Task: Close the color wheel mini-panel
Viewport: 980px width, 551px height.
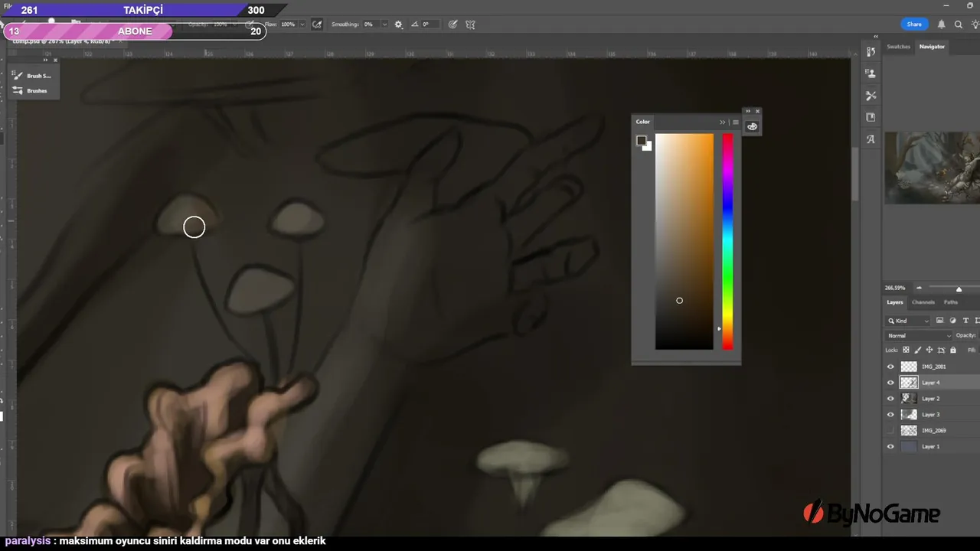Action: point(758,111)
